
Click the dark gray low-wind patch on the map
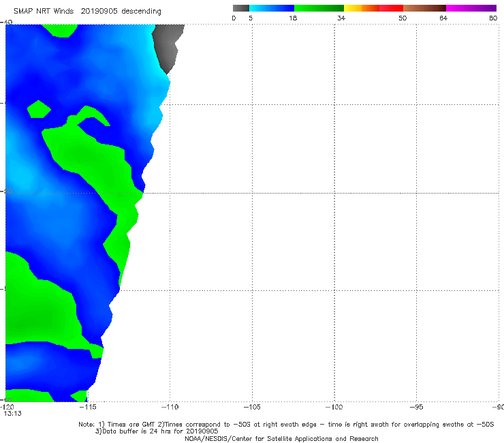tap(167, 46)
